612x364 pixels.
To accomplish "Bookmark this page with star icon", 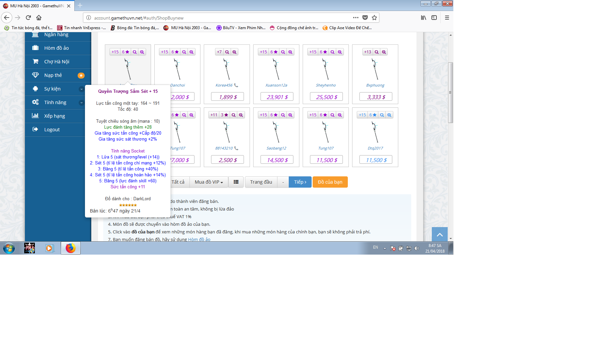I will coord(374,18).
